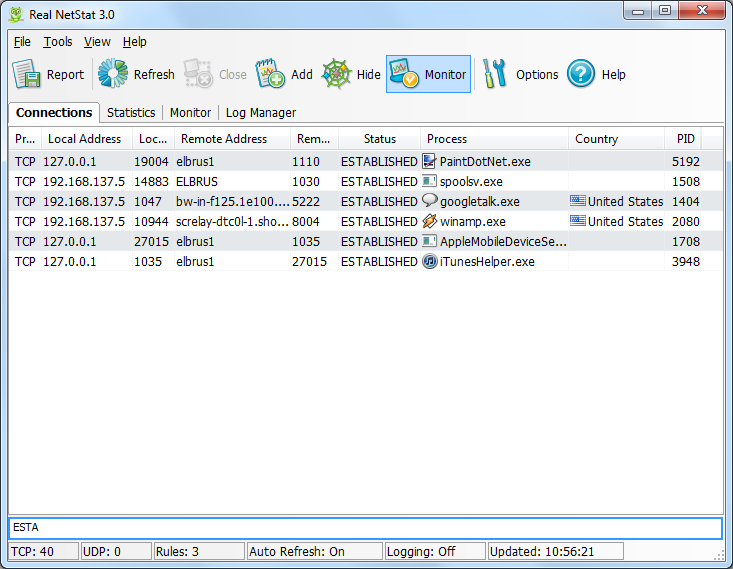Screen dimensions: 733x569
Task: Click the iTunesHelper.exe music note icon
Action: 430,261
